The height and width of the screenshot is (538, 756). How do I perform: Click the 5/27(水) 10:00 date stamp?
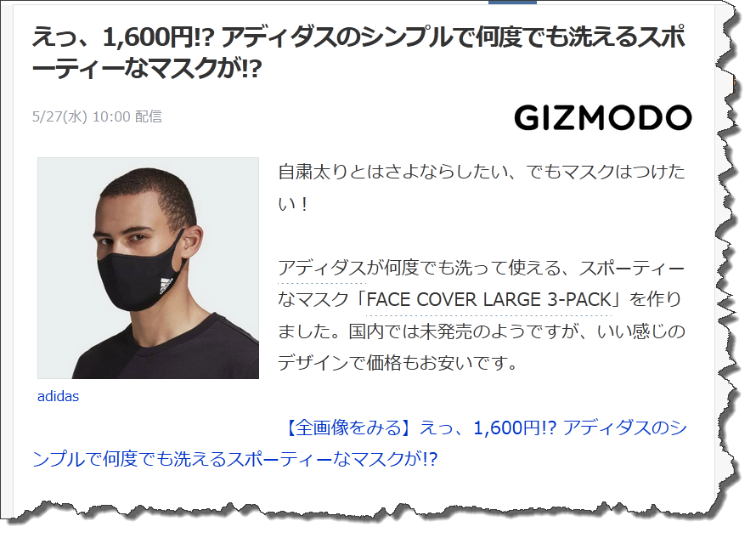pos(81,116)
